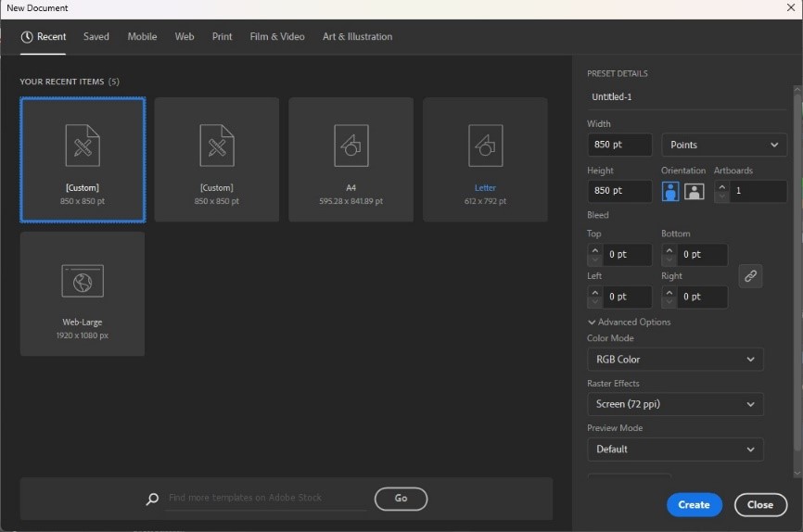Collapse the Advanced Options section
The image size is (803, 532).
(630, 322)
